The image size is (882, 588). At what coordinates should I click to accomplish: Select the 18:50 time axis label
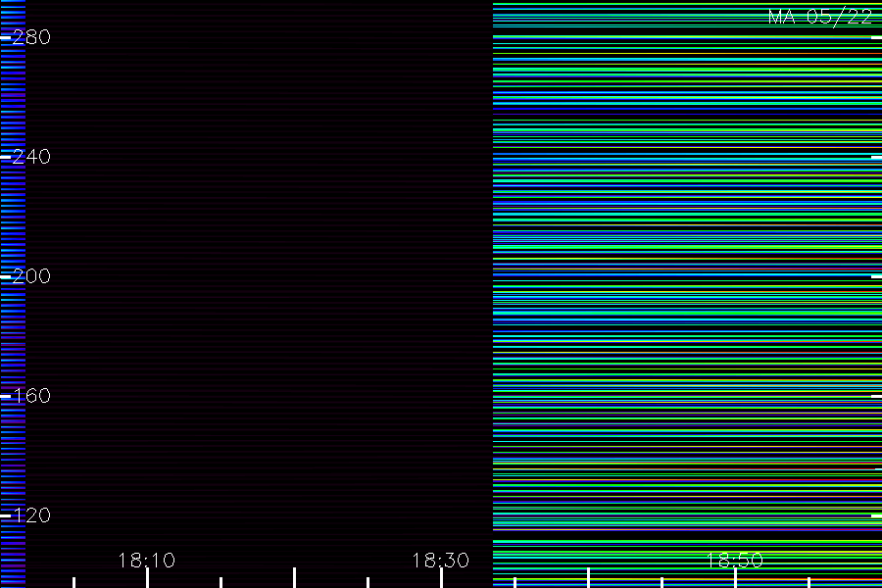coord(735,561)
